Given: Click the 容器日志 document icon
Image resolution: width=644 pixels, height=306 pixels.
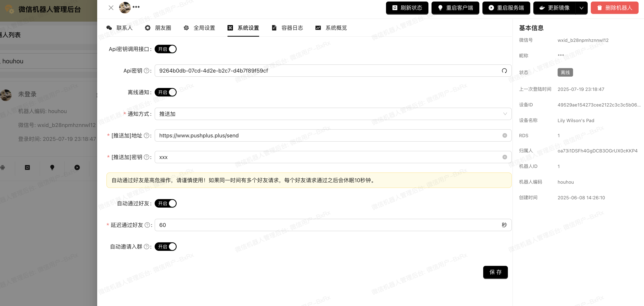Looking at the screenshot, I should coord(274,28).
